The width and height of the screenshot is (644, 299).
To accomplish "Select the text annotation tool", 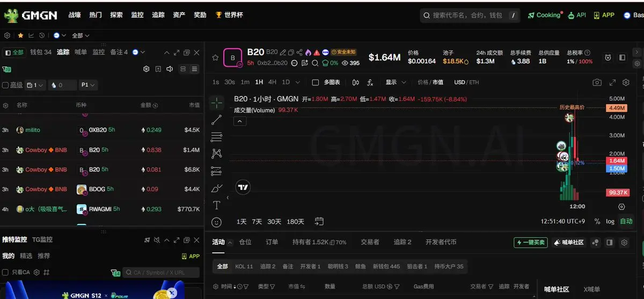I will click(217, 206).
